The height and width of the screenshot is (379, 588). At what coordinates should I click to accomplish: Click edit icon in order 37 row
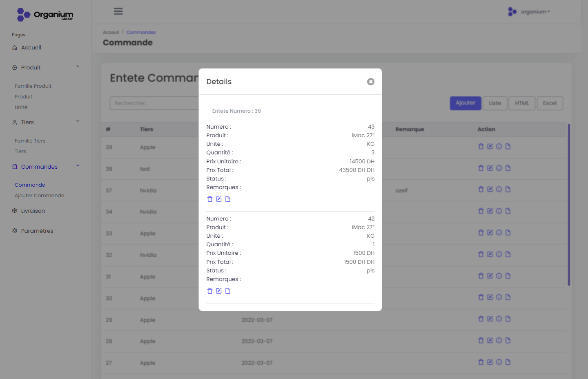[490, 189]
